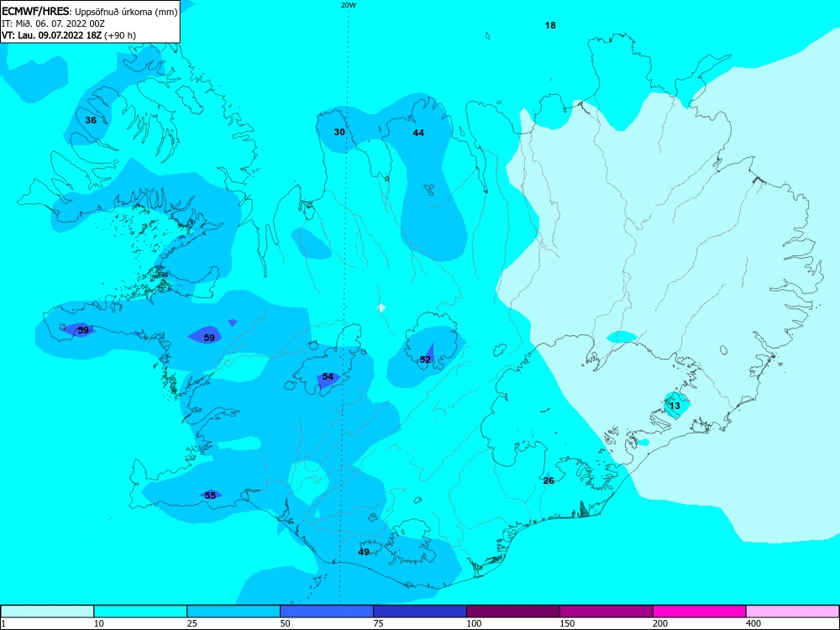Select the magenta-purple 150–200 mm legend swatch
840x630 pixels.
coord(606,612)
